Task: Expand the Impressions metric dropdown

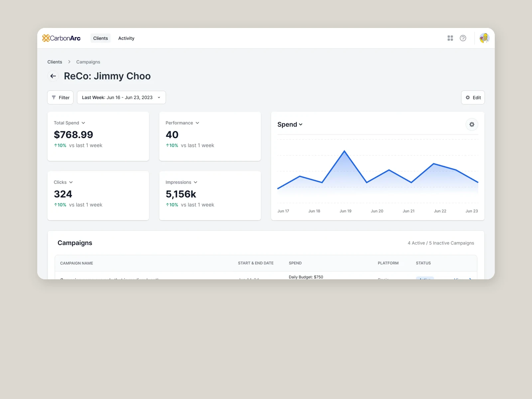Action: pos(182,182)
